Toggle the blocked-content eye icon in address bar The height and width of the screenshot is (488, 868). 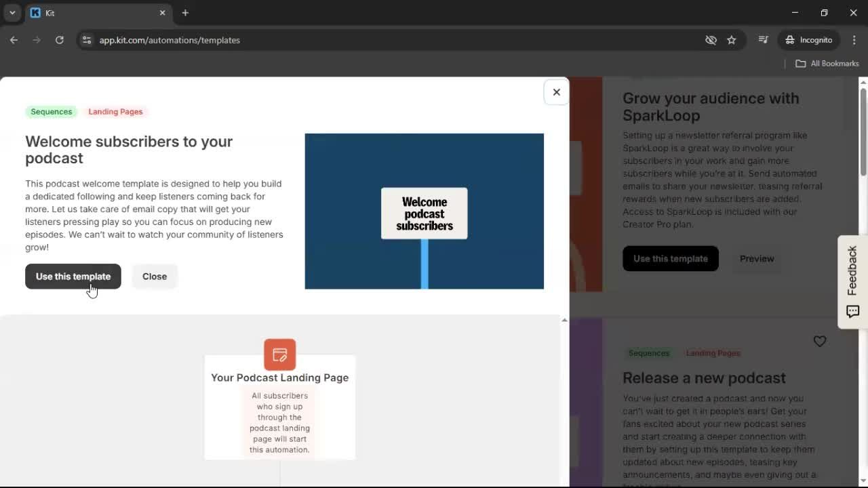coord(711,40)
